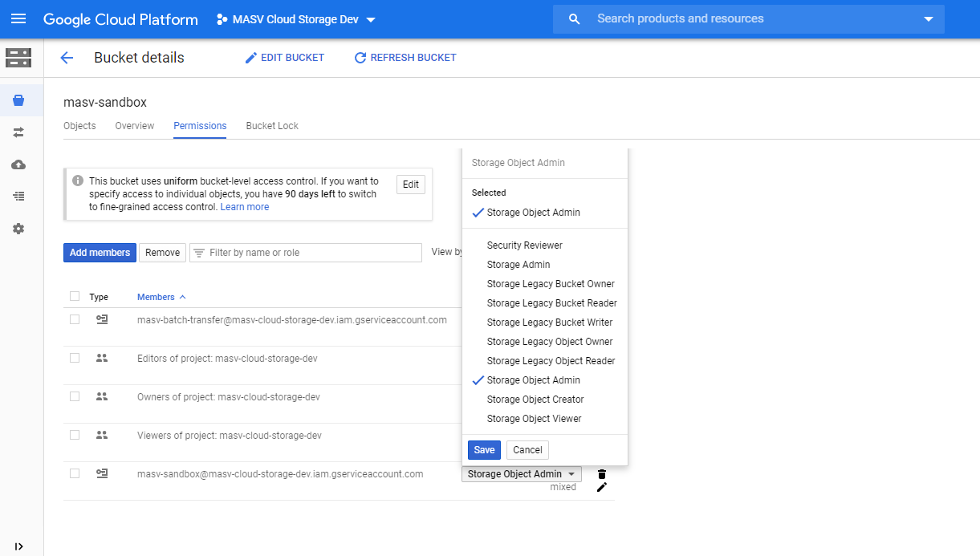Click the group icon for Editors of project
This screenshot has height=556, width=980.
(102, 358)
